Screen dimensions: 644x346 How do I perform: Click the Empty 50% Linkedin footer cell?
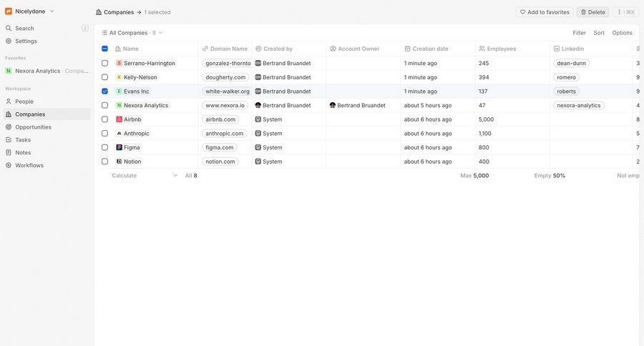pyautogui.click(x=550, y=176)
